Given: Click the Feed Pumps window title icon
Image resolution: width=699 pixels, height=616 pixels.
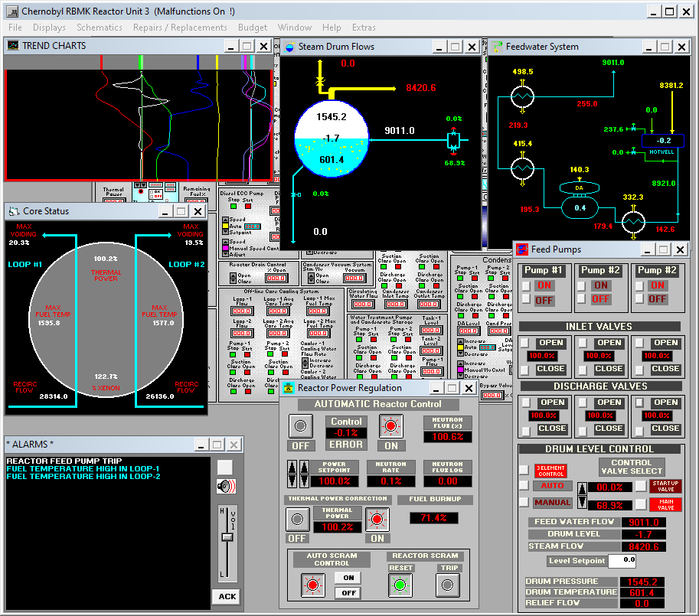Looking at the screenshot, I should [x=522, y=249].
